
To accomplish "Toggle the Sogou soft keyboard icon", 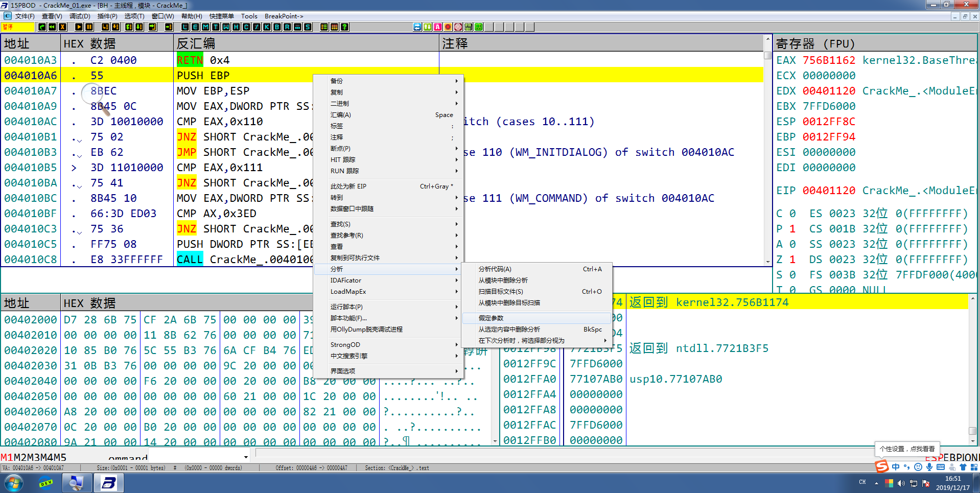I will 941,467.
